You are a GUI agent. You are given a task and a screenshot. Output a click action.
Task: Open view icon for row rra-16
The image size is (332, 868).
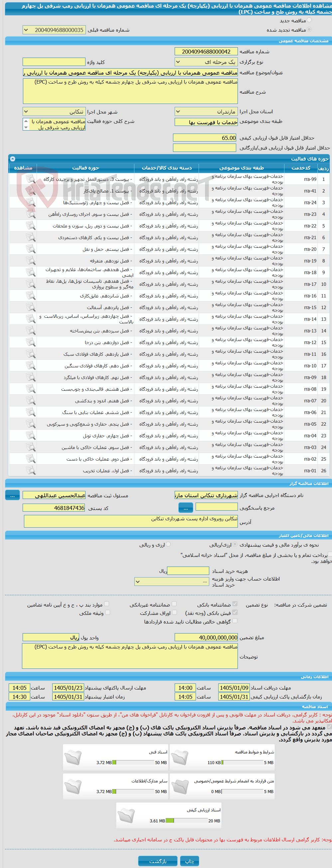(x=31, y=295)
